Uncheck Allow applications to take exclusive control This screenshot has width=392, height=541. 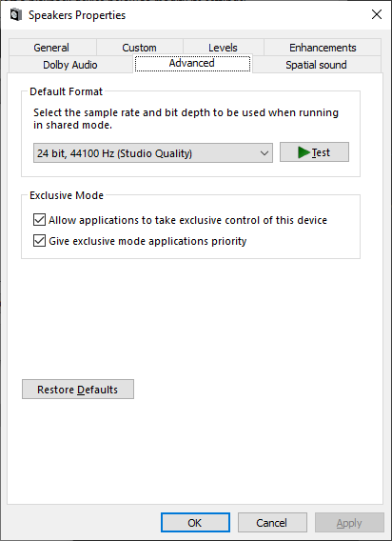pos(39,220)
